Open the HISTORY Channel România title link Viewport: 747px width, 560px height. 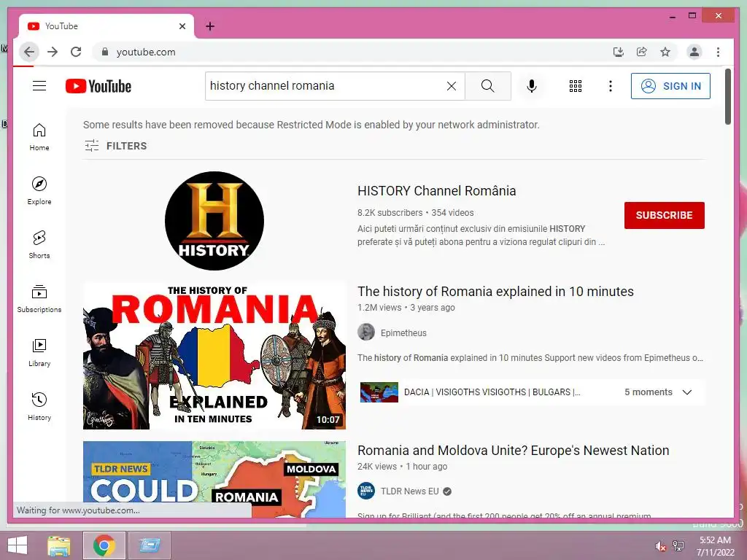click(x=436, y=191)
